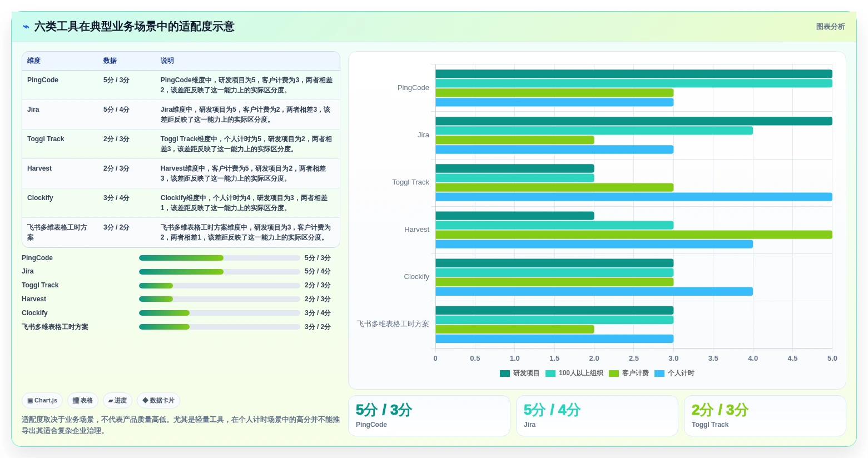The height and width of the screenshot is (458, 868).
Task: Click the 维度 column header
Action: [x=34, y=61]
